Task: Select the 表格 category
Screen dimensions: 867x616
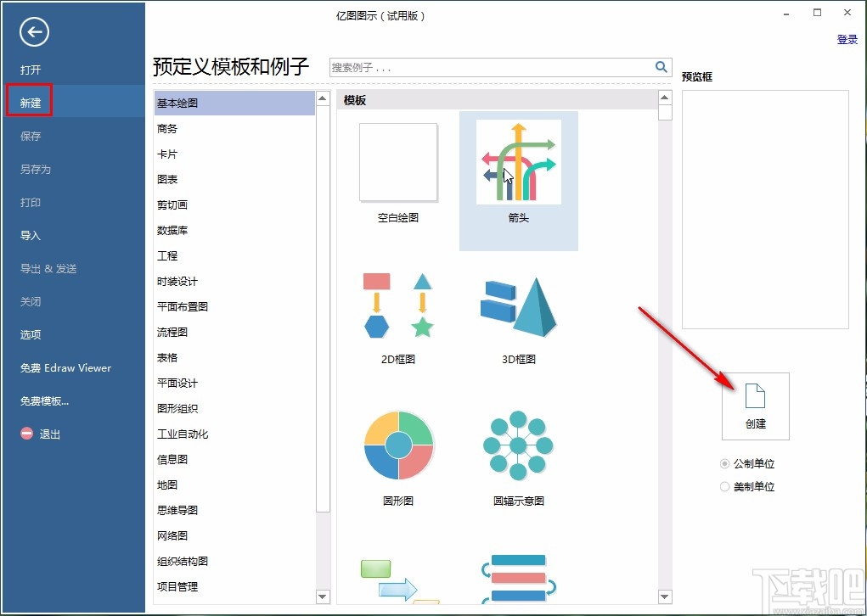Action: (x=234, y=357)
